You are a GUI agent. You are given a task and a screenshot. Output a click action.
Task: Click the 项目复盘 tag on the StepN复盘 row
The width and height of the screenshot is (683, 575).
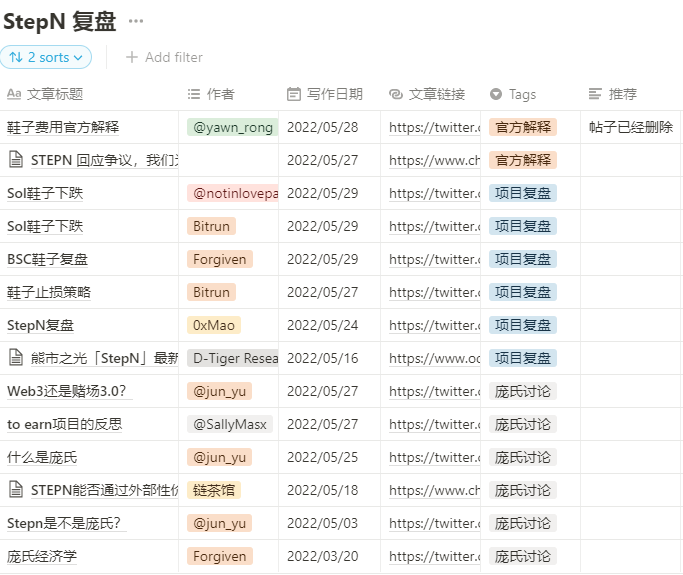point(523,325)
